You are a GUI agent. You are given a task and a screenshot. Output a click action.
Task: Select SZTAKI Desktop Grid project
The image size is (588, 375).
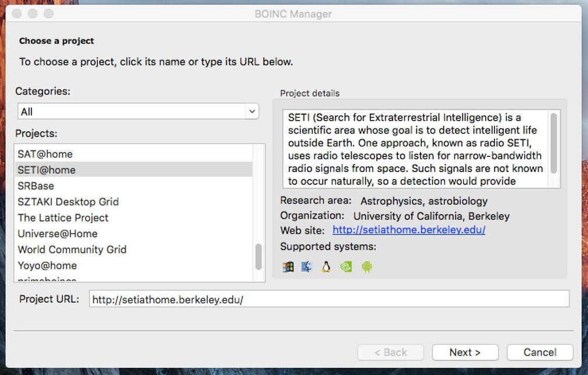pyautogui.click(x=134, y=202)
